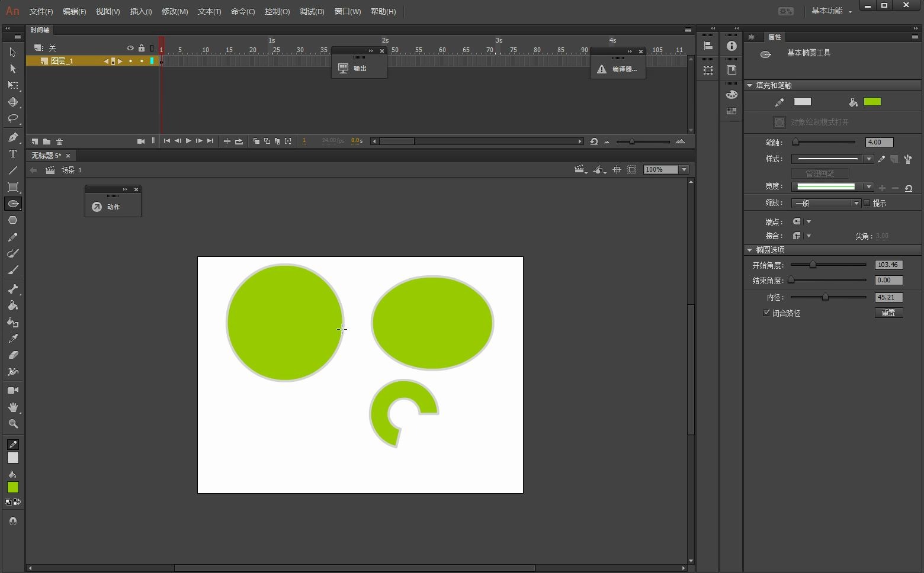Open the 控制(O) menu
Screen dimensions: 924x573
point(277,11)
